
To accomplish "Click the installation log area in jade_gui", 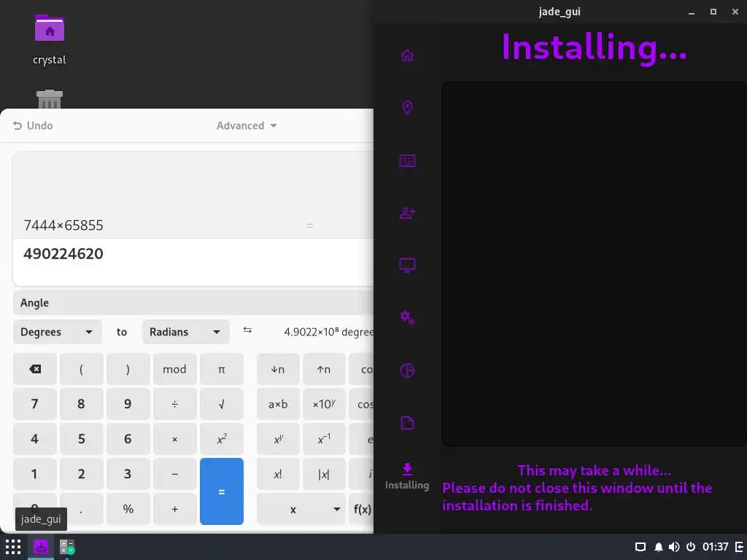I will 594,264.
